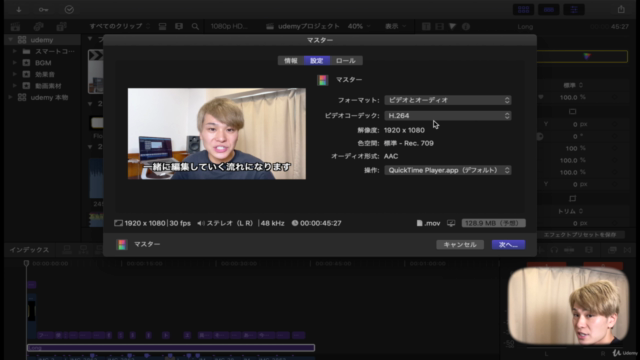
Task: Click the browser search magnifier icon
Action: click(196, 27)
